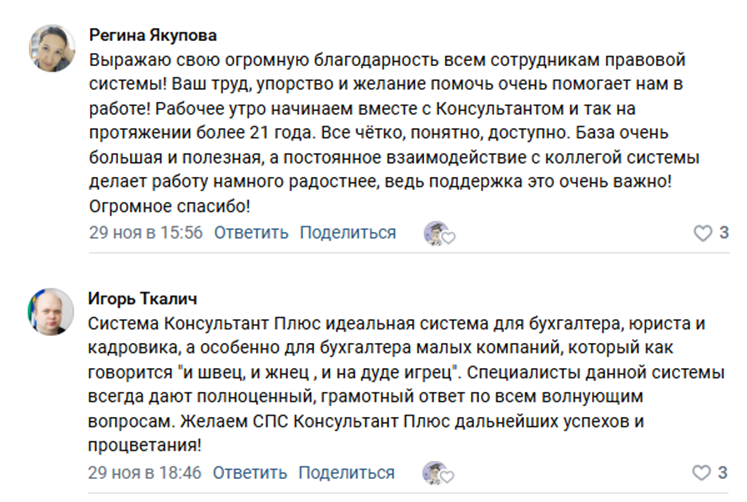
Task: Open the Регина Якупова name link
Action: (x=153, y=35)
